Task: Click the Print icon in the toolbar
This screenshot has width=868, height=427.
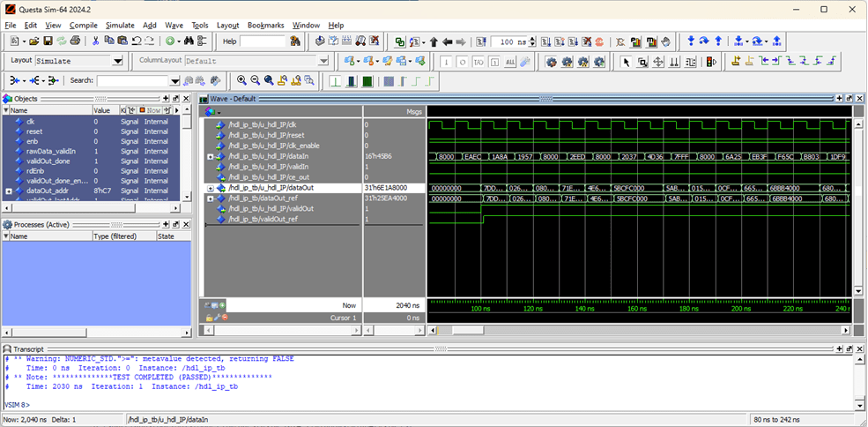Action: point(76,41)
